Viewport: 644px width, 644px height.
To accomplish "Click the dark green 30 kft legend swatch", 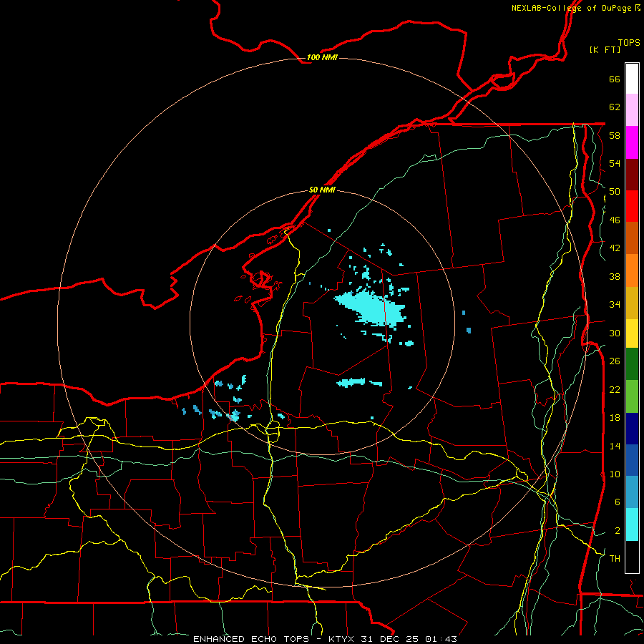I will tap(632, 364).
